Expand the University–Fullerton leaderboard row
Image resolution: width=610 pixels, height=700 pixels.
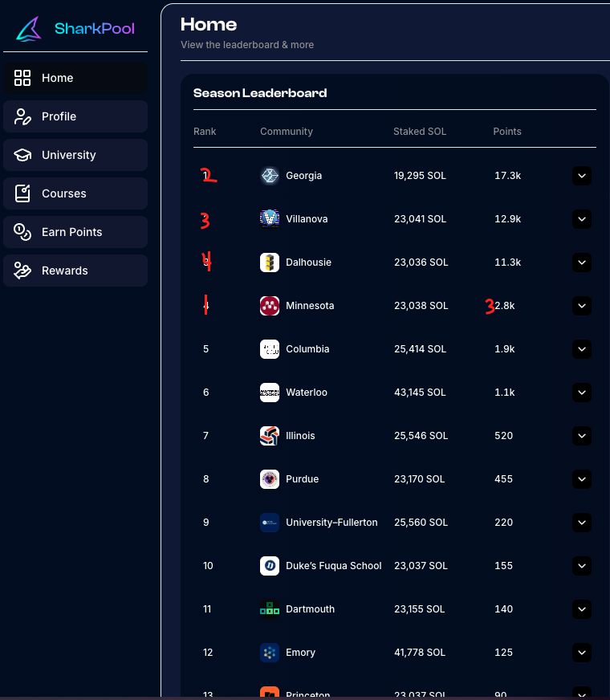pyautogui.click(x=582, y=523)
